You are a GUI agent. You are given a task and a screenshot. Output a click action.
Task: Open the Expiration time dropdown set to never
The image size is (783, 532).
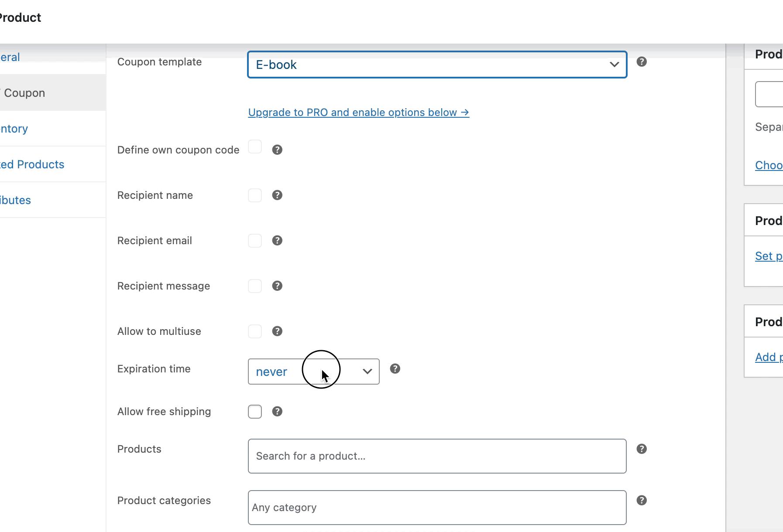point(313,372)
